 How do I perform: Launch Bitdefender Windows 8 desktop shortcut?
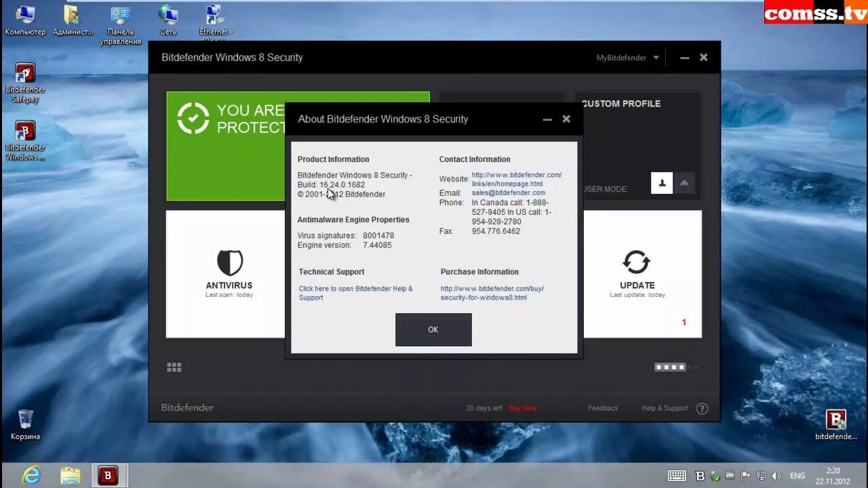click(25, 141)
